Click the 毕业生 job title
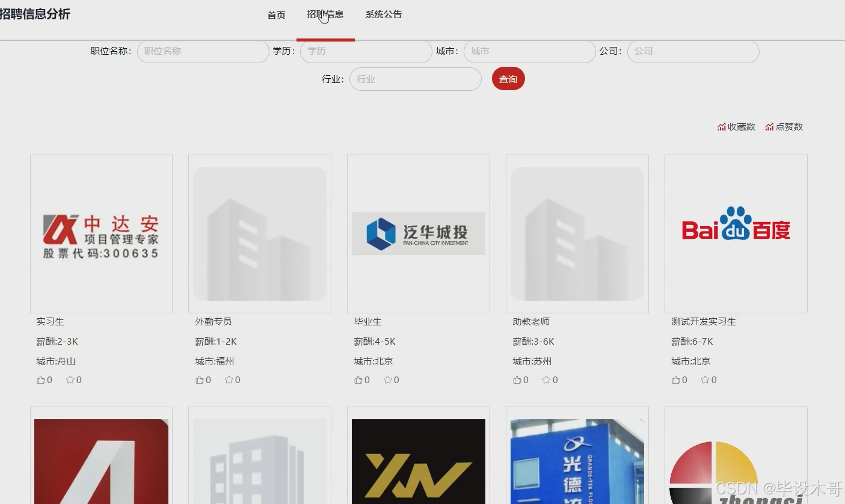This screenshot has height=504, width=845. coord(367,322)
